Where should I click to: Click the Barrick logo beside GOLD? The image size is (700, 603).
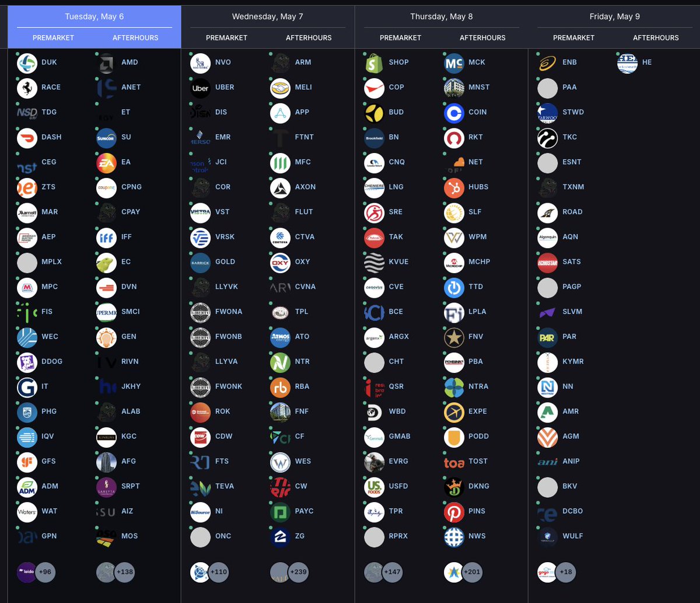201,262
